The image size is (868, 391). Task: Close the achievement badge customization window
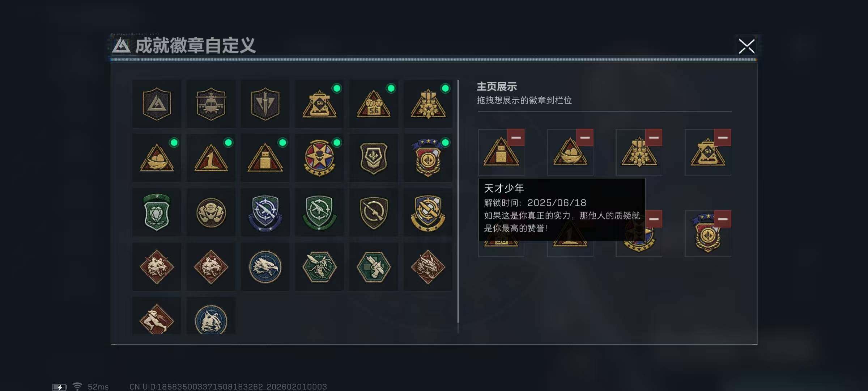pos(746,46)
